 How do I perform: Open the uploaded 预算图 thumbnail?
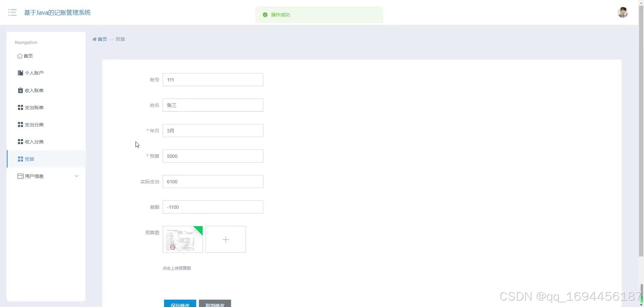(x=183, y=239)
